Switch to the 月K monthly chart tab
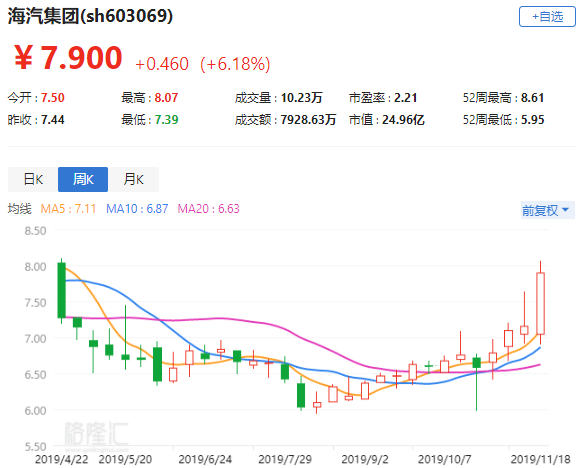Screen dimensions: 582x468 click(x=134, y=180)
